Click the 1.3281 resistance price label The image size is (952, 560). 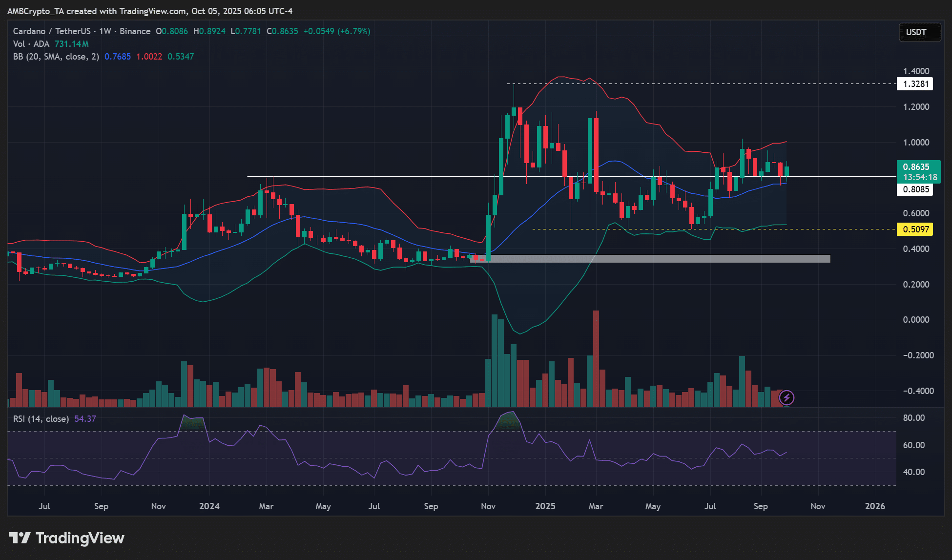coord(915,84)
